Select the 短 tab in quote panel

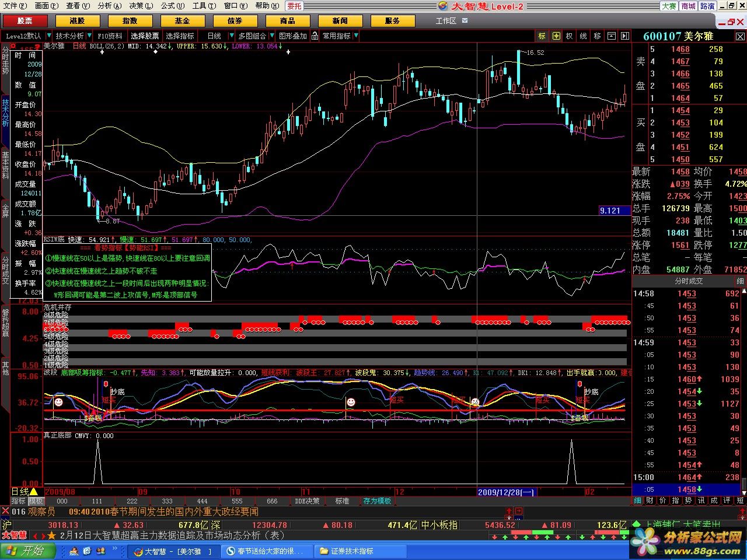[741, 501]
